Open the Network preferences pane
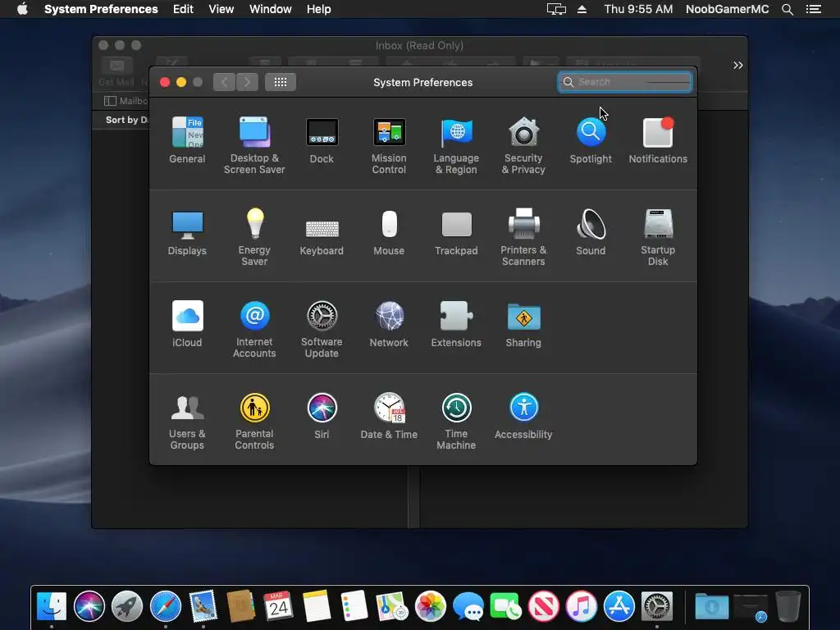840x630 pixels. click(x=389, y=323)
